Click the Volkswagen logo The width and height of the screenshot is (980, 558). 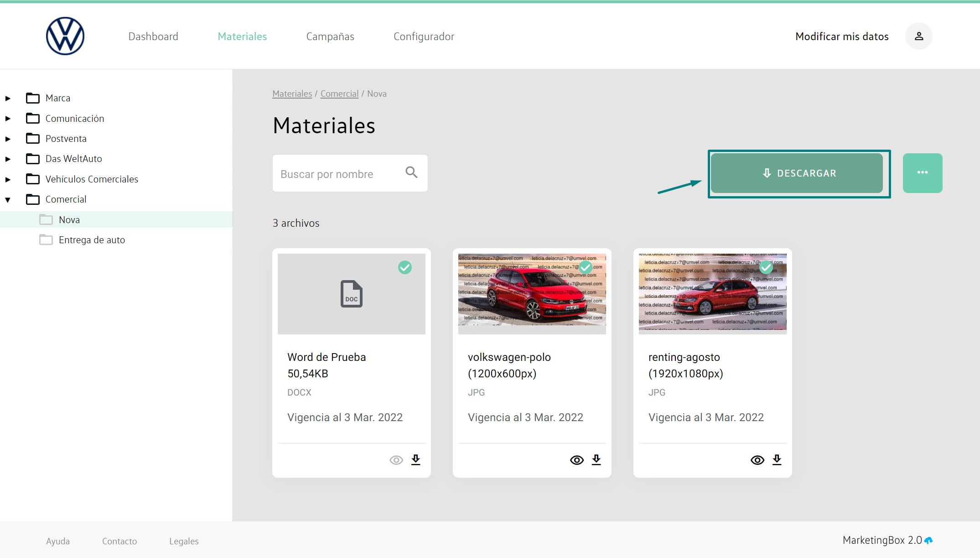pos(65,36)
